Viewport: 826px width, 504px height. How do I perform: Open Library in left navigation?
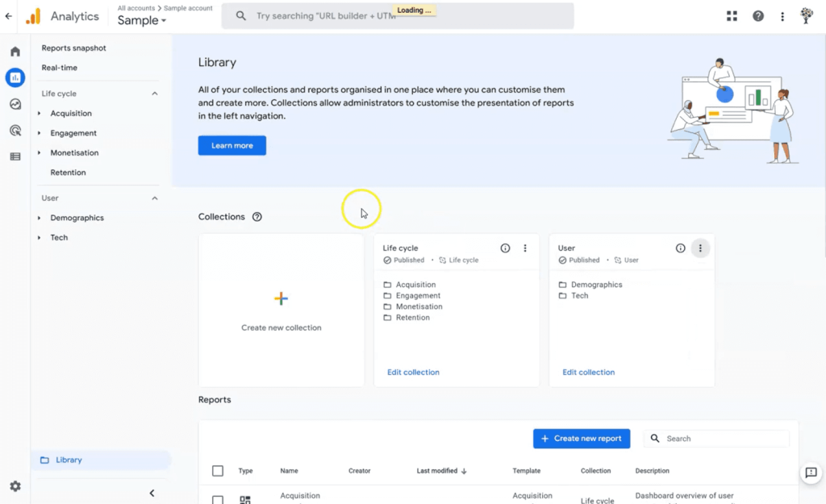101,460
